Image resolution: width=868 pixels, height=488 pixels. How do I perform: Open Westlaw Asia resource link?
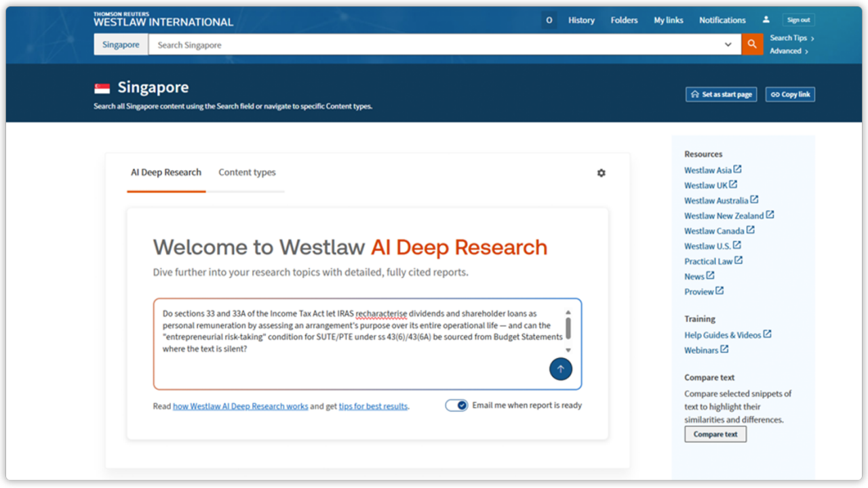coord(713,170)
